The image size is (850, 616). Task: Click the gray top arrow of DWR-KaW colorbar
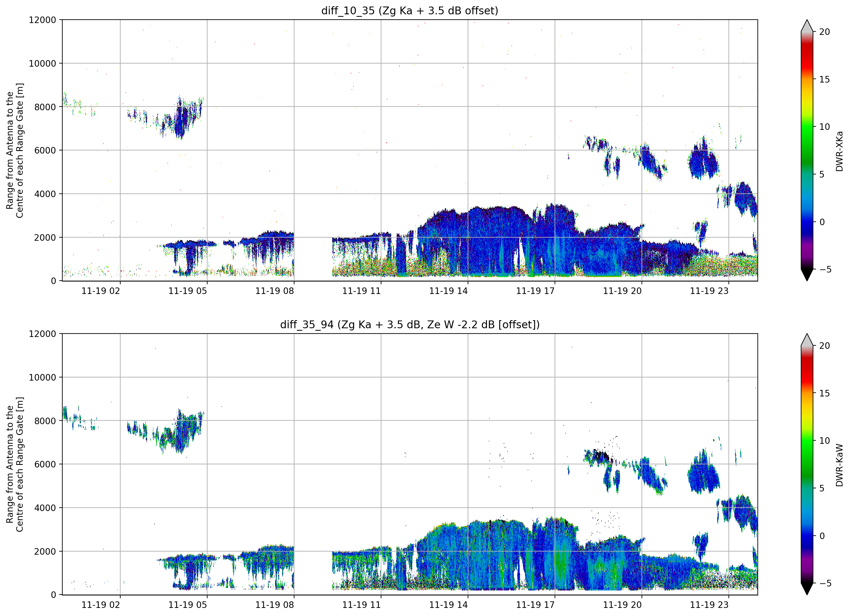point(807,340)
